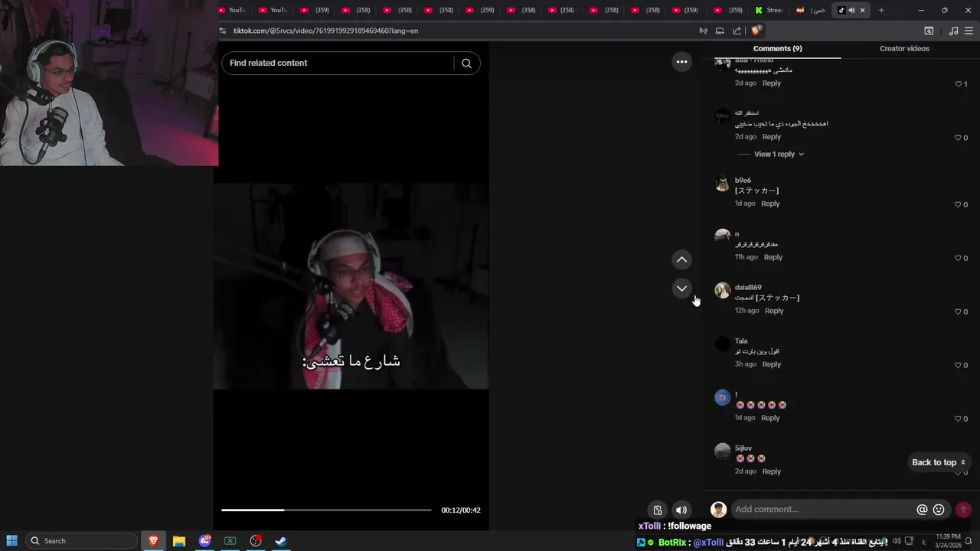Viewport: 980px width, 551px height.
Task: Open Brave main hamburger menu
Action: (969, 31)
